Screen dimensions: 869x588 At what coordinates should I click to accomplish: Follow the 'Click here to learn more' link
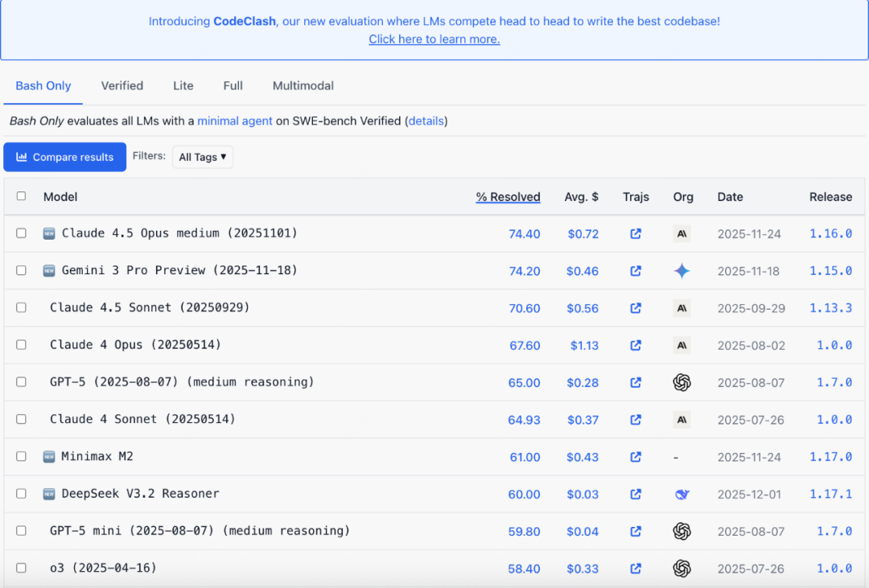[434, 39]
